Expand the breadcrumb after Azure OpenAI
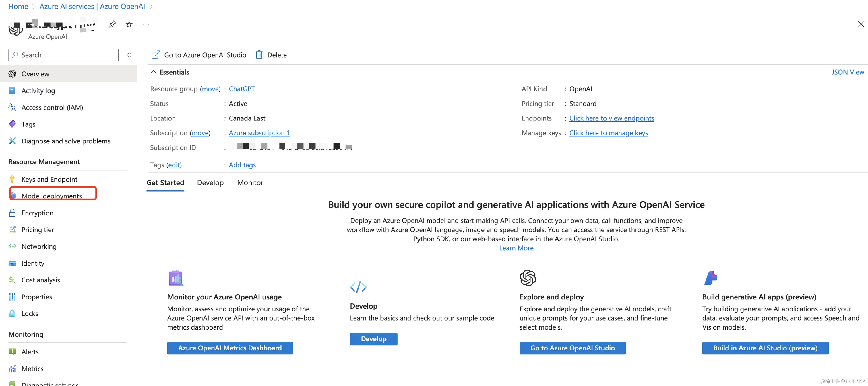868x386 pixels. 151,6
